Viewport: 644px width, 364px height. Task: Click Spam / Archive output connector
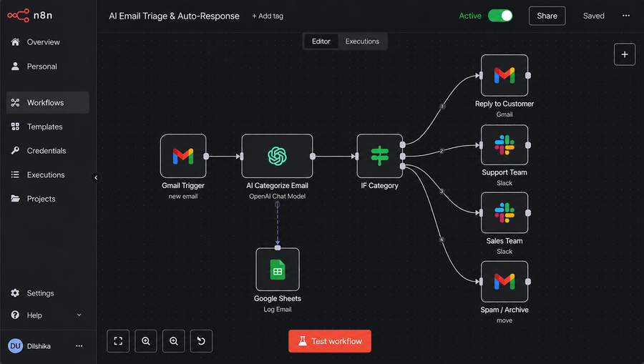[528, 282]
